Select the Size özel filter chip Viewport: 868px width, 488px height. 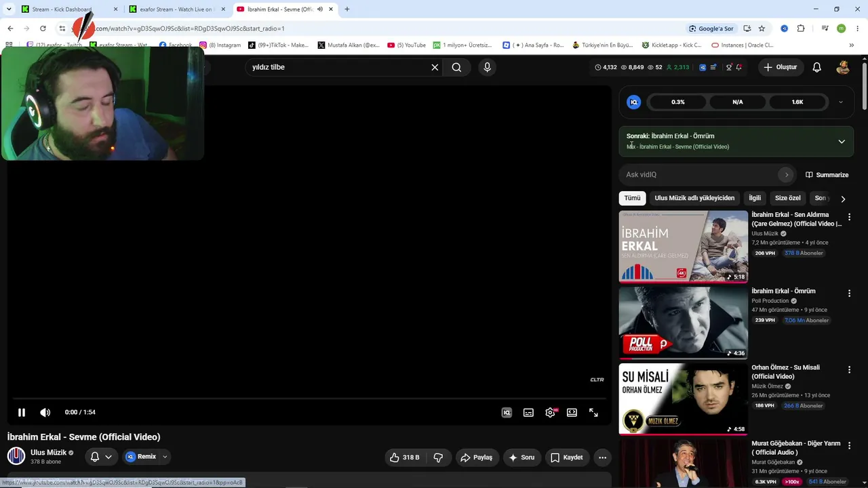click(x=788, y=198)
